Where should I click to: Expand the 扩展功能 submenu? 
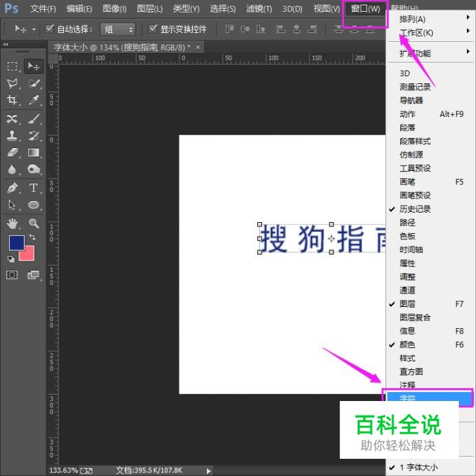429,53
